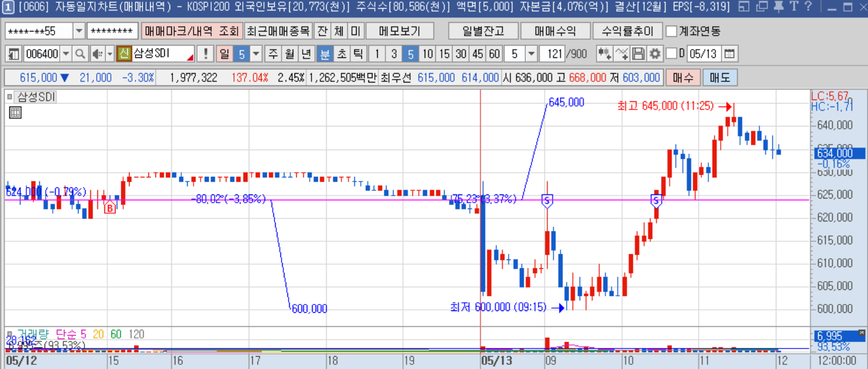Click the 잔 balance button

tap(323, 31)
